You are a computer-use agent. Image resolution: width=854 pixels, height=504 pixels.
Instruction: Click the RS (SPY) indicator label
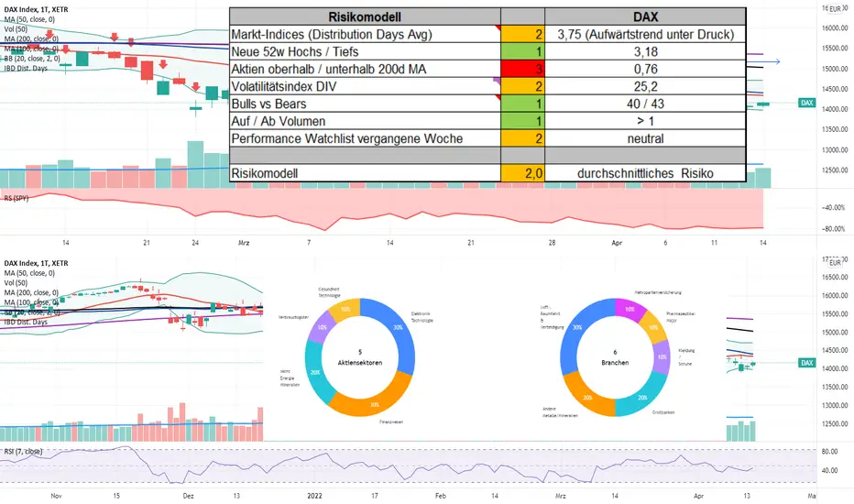(16, 198)
